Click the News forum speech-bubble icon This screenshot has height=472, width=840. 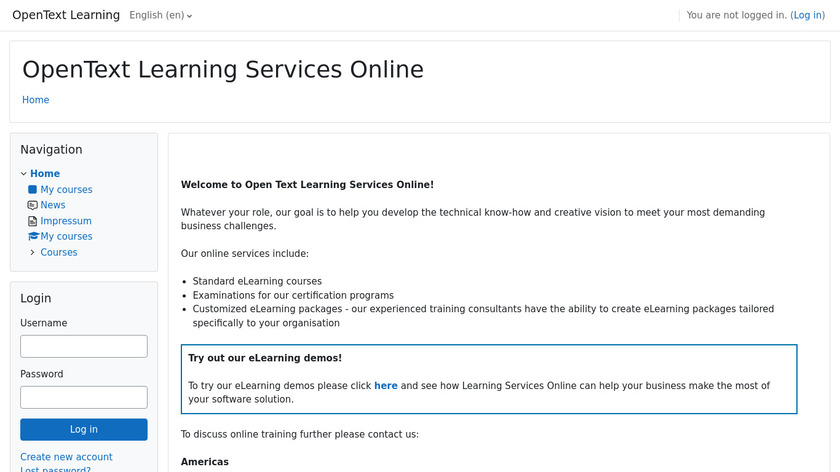click(x=33, y=205)
